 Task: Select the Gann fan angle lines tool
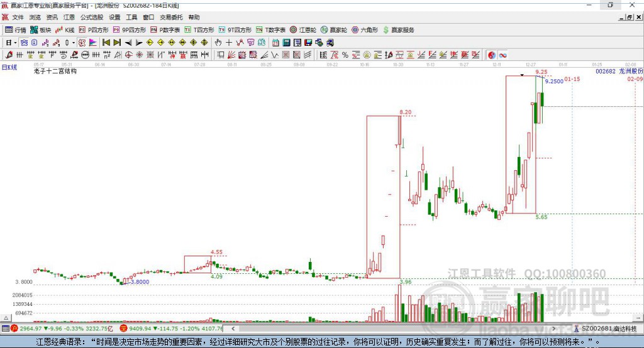click(x=231, y=55)
